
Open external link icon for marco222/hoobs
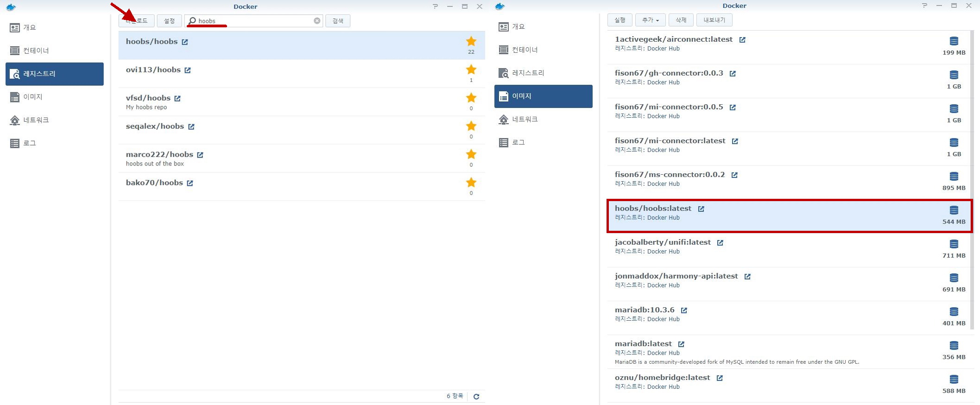[200, 155]
